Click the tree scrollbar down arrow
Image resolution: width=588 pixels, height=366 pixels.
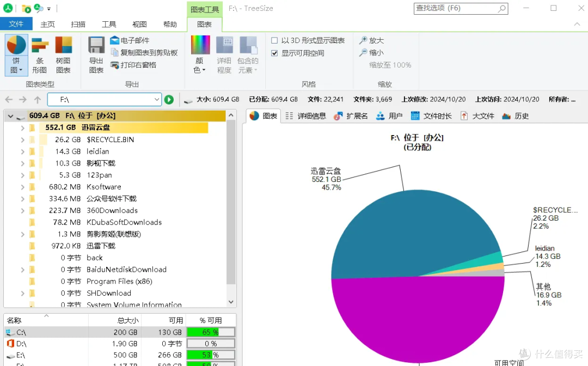tap(231, 302)
